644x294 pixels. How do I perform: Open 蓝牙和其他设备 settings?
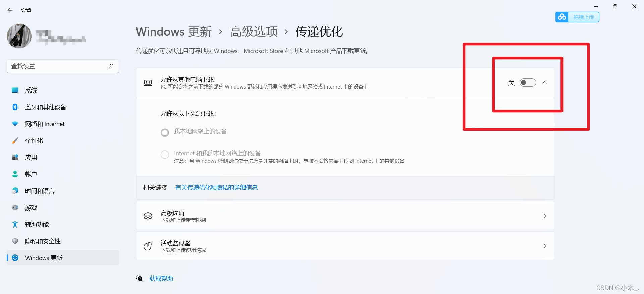tap(63, 107)
